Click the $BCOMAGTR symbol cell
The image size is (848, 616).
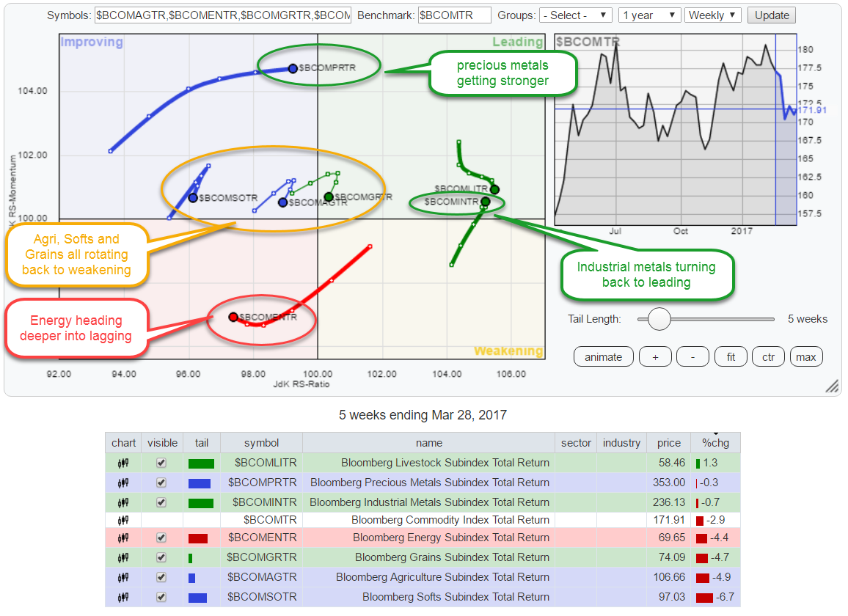(262, 577)
